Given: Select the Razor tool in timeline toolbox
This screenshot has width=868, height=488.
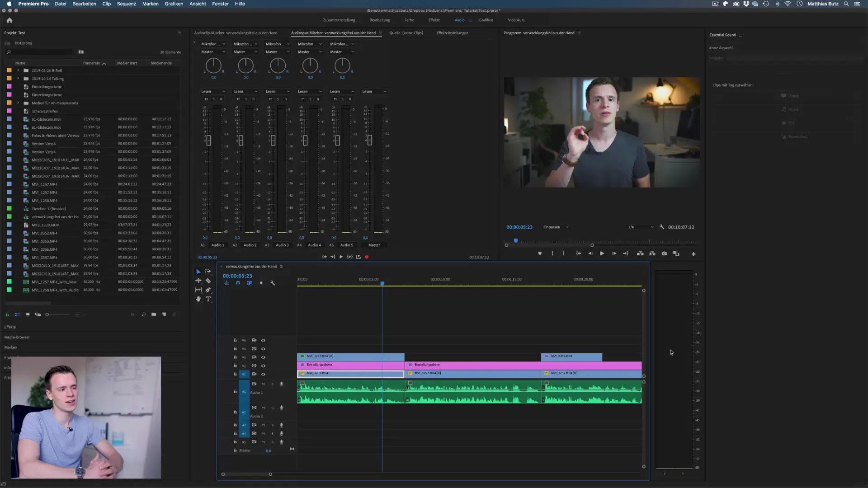Looking at the screenshot, I should pyautogui.click(x=208, y=281).
